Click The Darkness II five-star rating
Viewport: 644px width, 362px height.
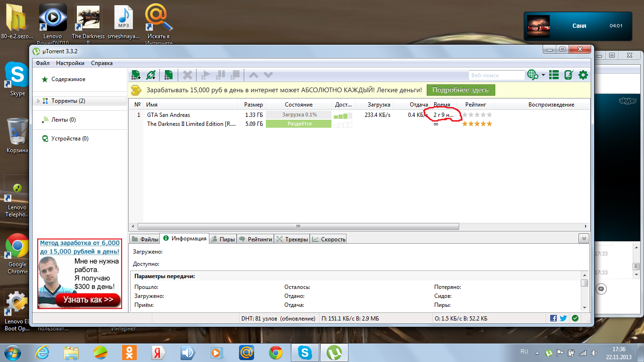pos(477,123)
